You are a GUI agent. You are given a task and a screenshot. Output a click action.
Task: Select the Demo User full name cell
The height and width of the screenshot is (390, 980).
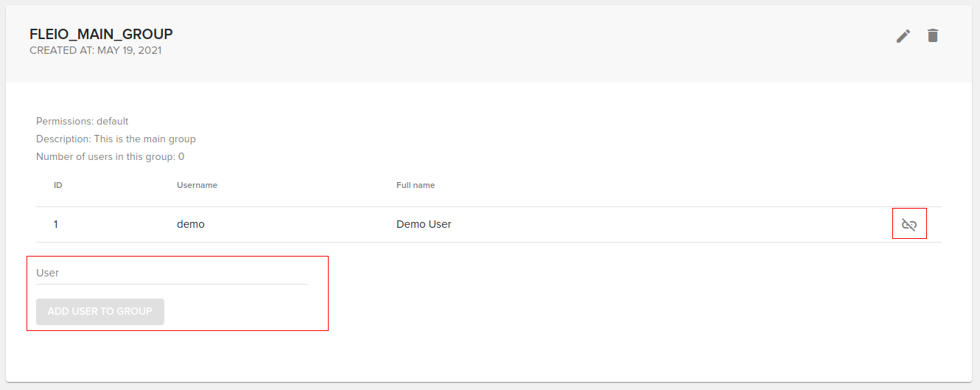(424, 224)
